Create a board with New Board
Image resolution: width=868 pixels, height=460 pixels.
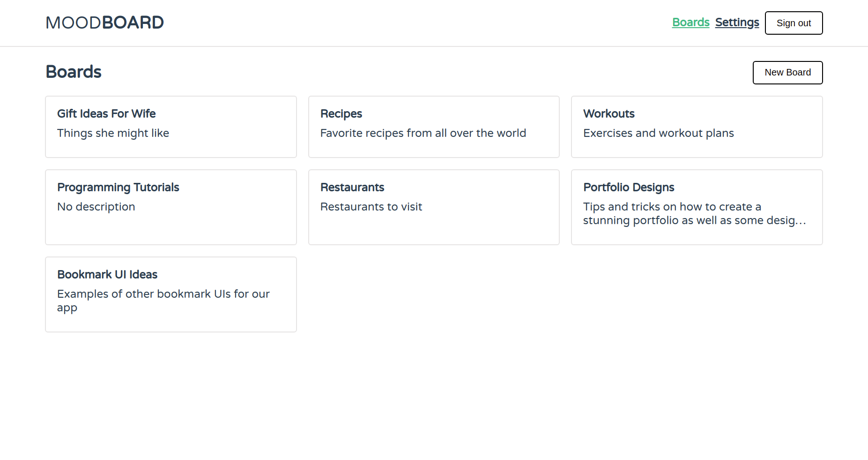tap(787, 73)
